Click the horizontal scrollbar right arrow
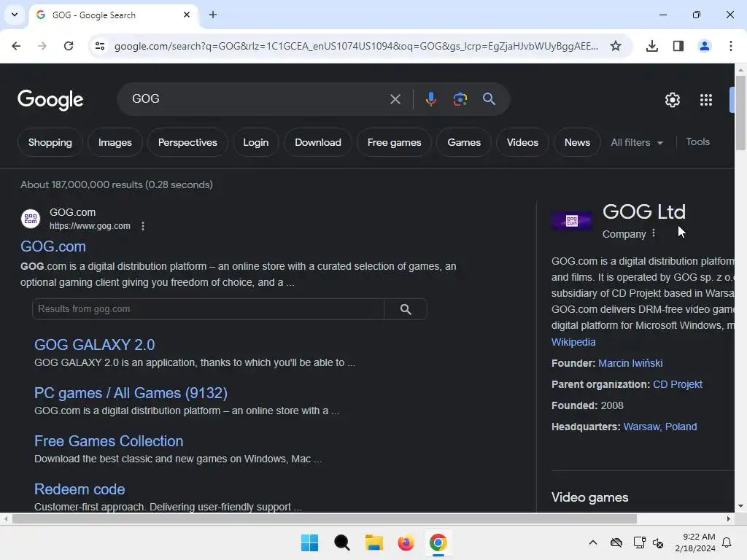Image resolution: width=747 pixels, height=560 pixels. (x=729, y=518)
